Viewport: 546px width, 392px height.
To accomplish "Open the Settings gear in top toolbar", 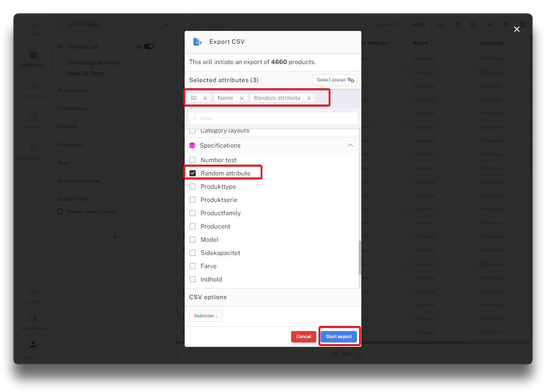I will tap(522, 25).
